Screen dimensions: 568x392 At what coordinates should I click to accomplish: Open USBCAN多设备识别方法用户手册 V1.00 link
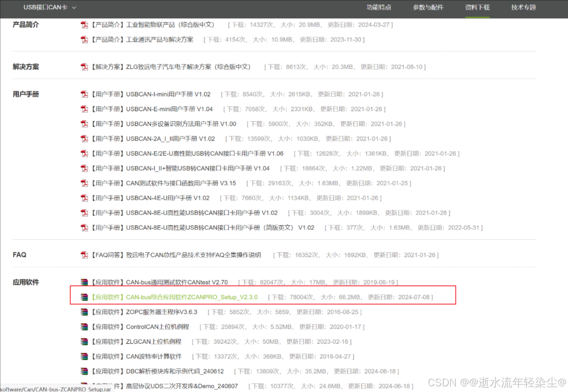[x=163, y=124]
